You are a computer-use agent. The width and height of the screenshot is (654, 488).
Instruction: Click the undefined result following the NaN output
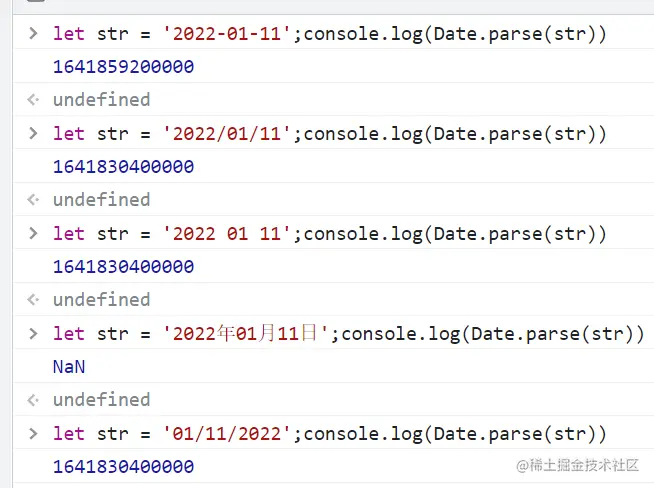[x=101, y=400]
